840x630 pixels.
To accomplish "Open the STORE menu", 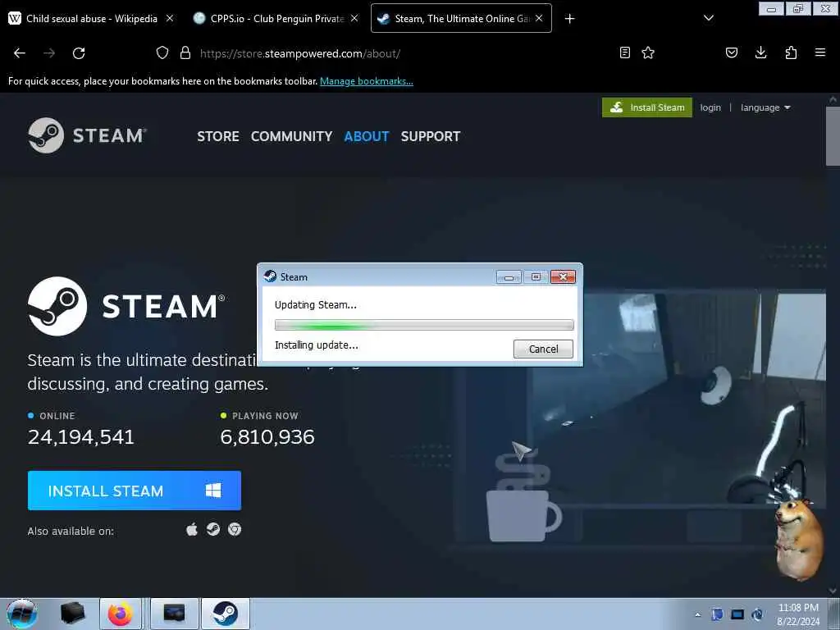I will [218, 137].
